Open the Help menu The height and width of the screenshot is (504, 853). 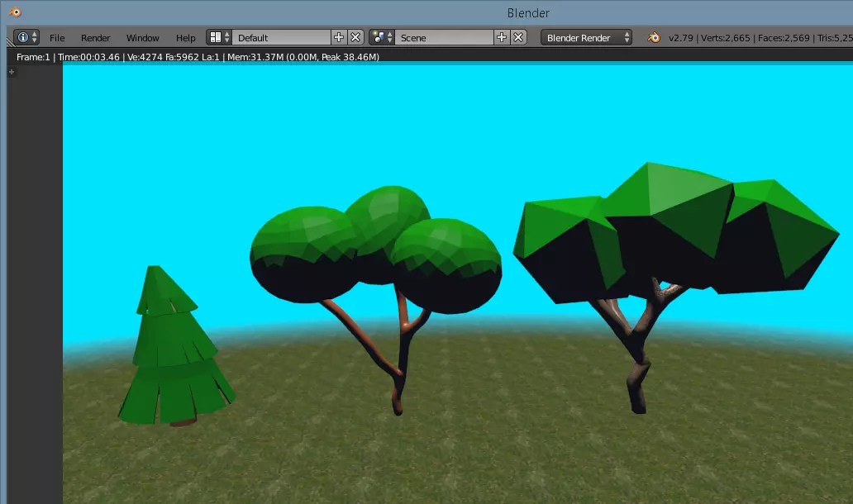(185, 38)
